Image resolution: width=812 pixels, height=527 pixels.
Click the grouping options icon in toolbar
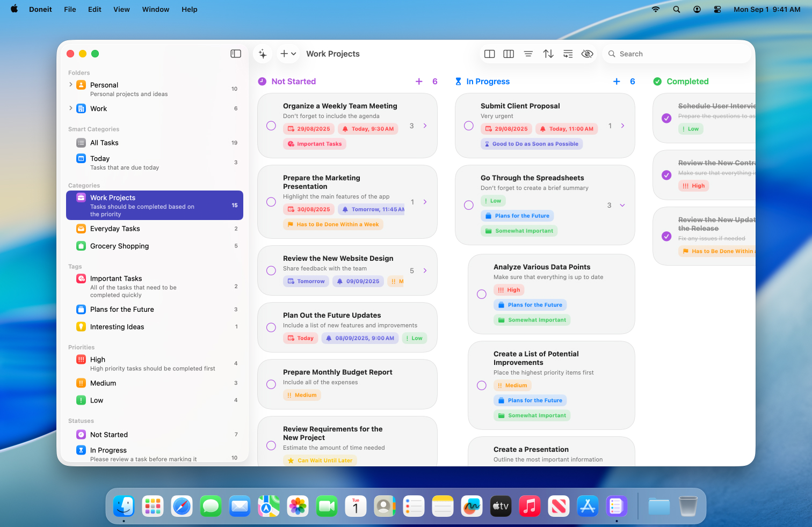[x=568, y=54]
